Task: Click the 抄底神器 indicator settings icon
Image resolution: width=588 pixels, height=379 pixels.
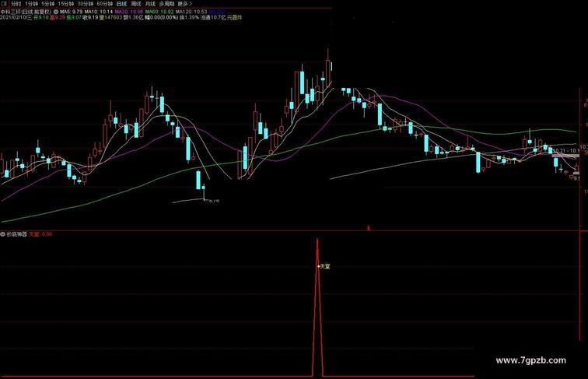Action: pyautogui.click(x=3, y=234)
